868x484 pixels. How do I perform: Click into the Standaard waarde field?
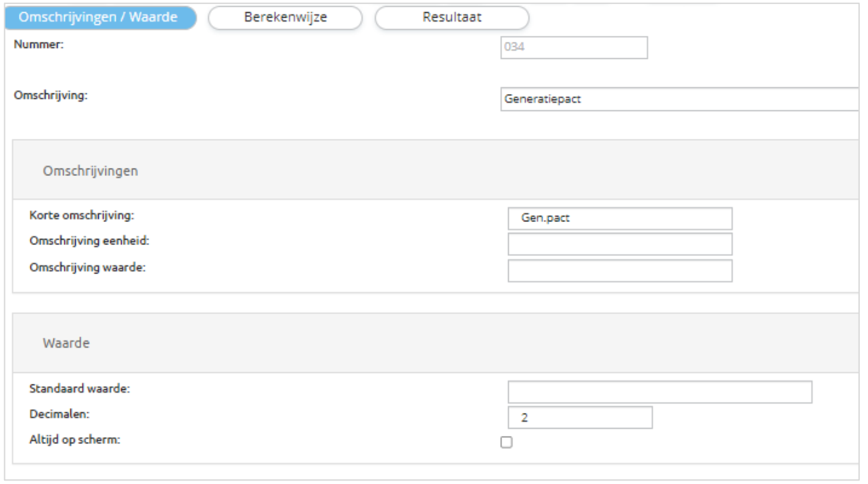[x=660, y=392]
